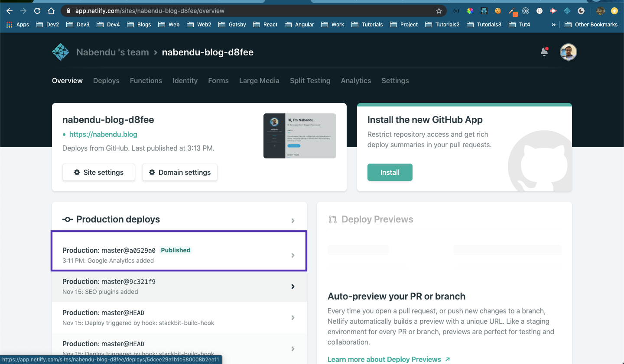Screen dimensions: 624x364
Task: Open the Functions tab
Action: [146, 81]
